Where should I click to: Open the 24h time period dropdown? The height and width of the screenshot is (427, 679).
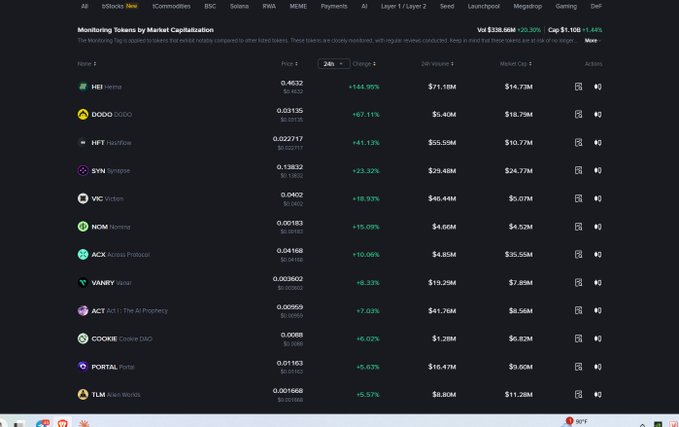[x=333, y=64]
